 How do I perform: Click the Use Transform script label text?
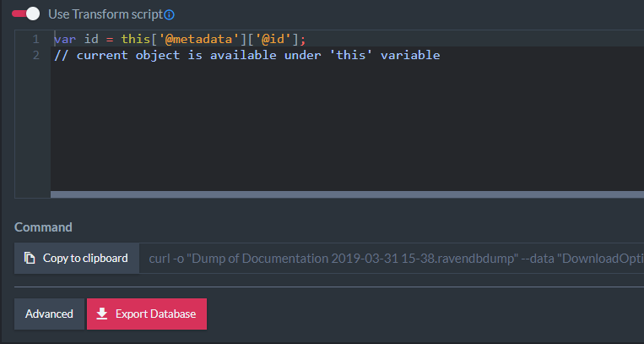106,14
